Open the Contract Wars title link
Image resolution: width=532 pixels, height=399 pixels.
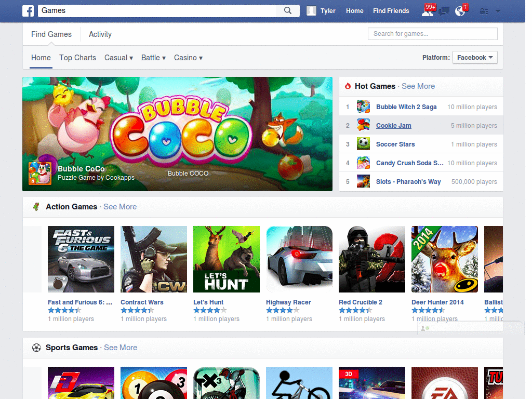142,302
